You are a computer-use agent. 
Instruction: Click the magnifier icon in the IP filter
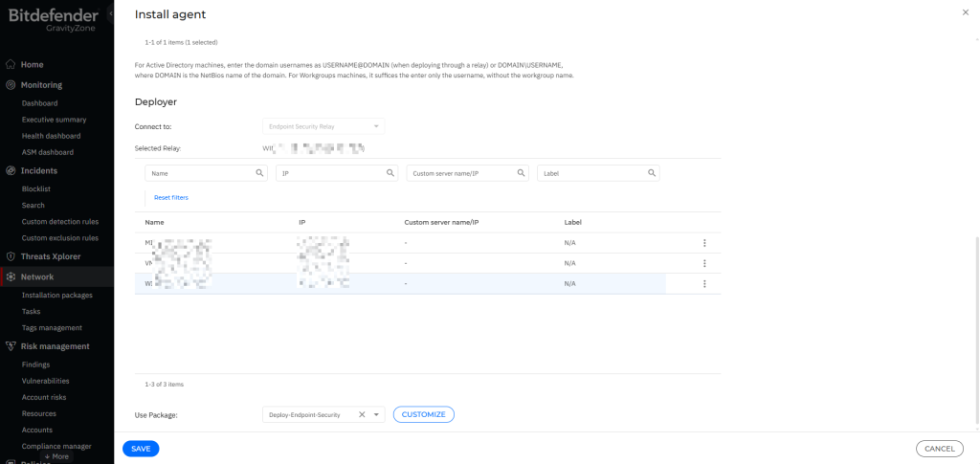click(x=390, y=173)
